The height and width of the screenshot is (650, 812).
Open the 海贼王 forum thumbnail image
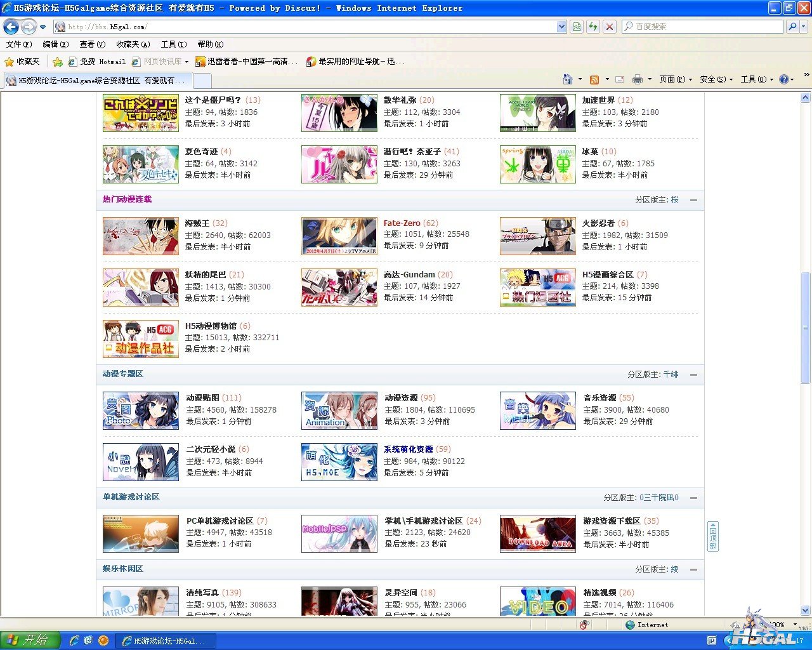(141, 236)
